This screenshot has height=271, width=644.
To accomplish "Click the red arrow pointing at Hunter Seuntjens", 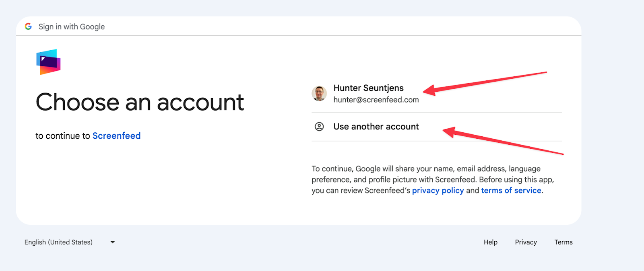I will pos(483,82).
